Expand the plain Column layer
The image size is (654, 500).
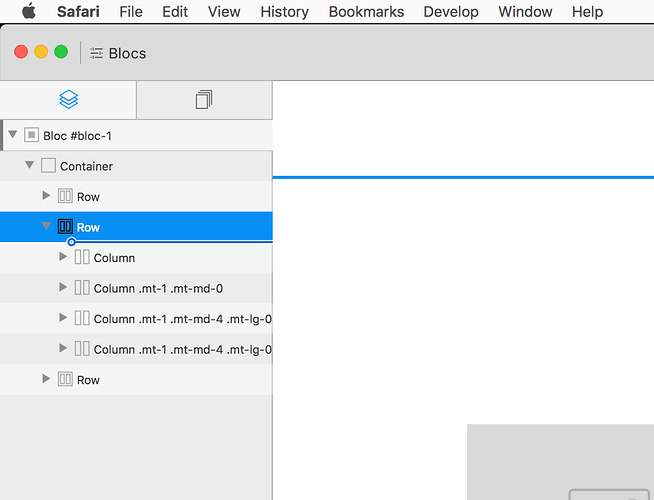coord(64,257)
